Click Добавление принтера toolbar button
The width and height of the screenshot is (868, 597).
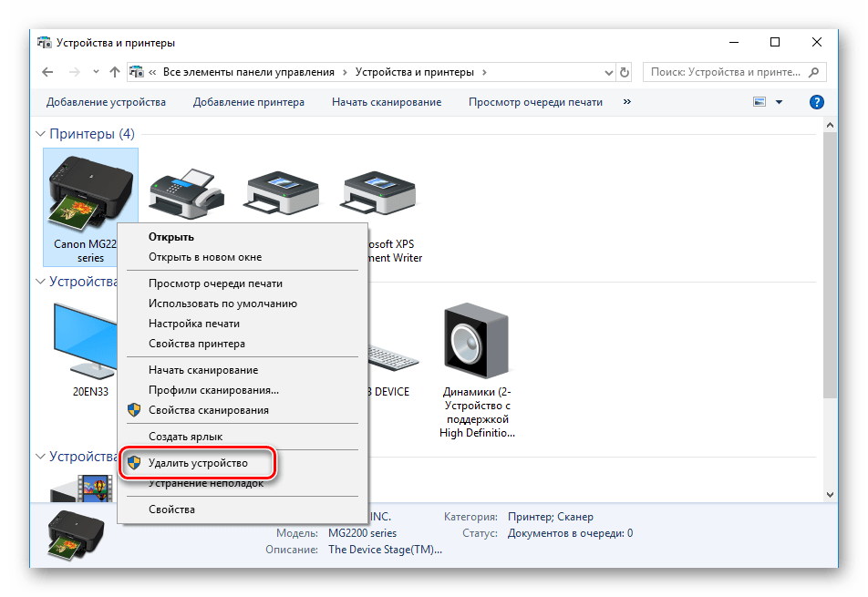(249, 102)
